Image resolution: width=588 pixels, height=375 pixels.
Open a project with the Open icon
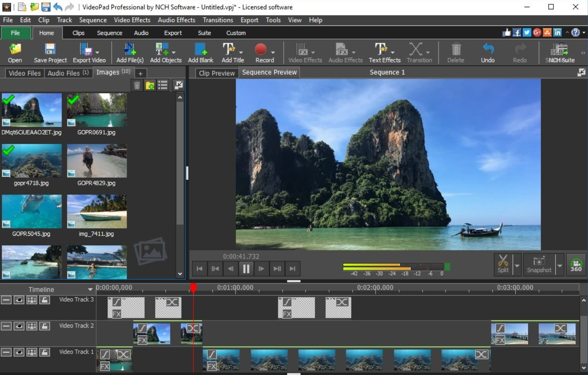point(15,49)
